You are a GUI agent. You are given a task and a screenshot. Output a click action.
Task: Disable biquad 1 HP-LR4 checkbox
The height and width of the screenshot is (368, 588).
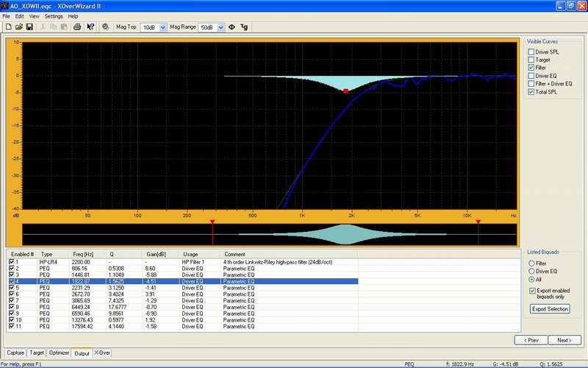coord(11,262)
